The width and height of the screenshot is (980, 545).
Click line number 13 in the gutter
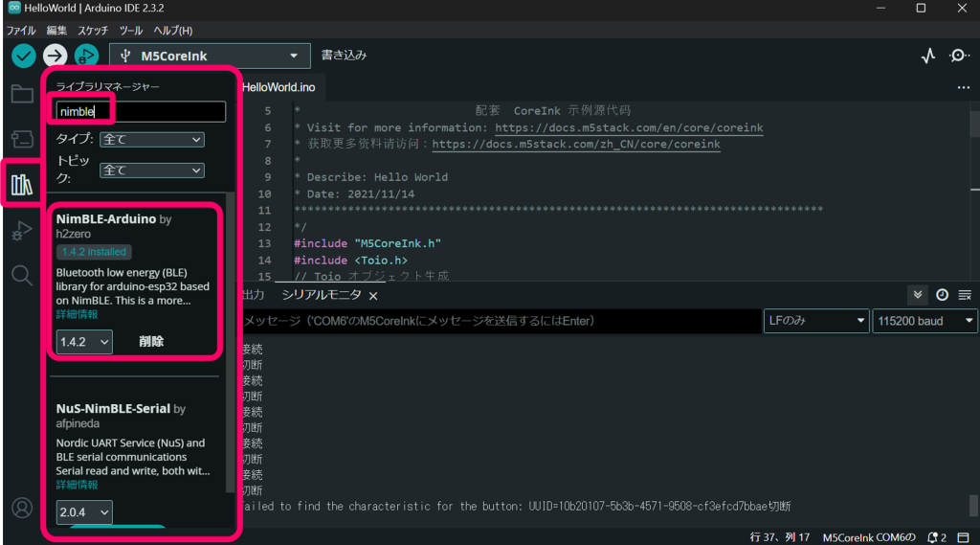(264, 243)
